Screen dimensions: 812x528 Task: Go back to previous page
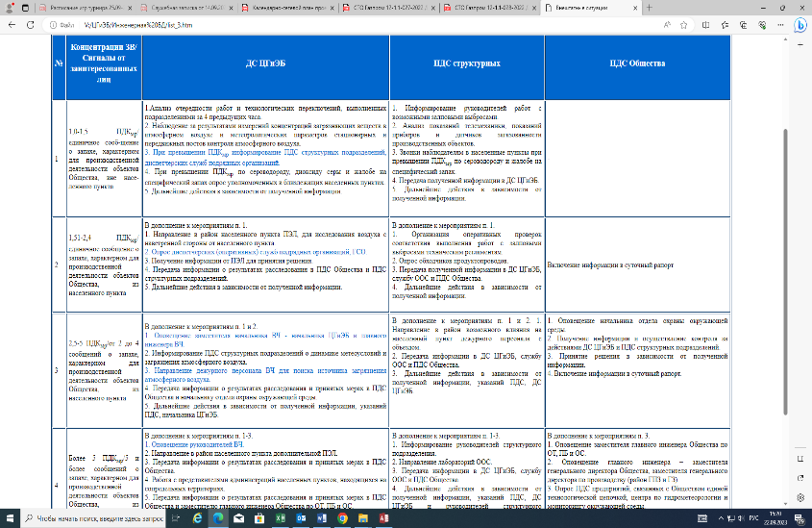[12, 25]
